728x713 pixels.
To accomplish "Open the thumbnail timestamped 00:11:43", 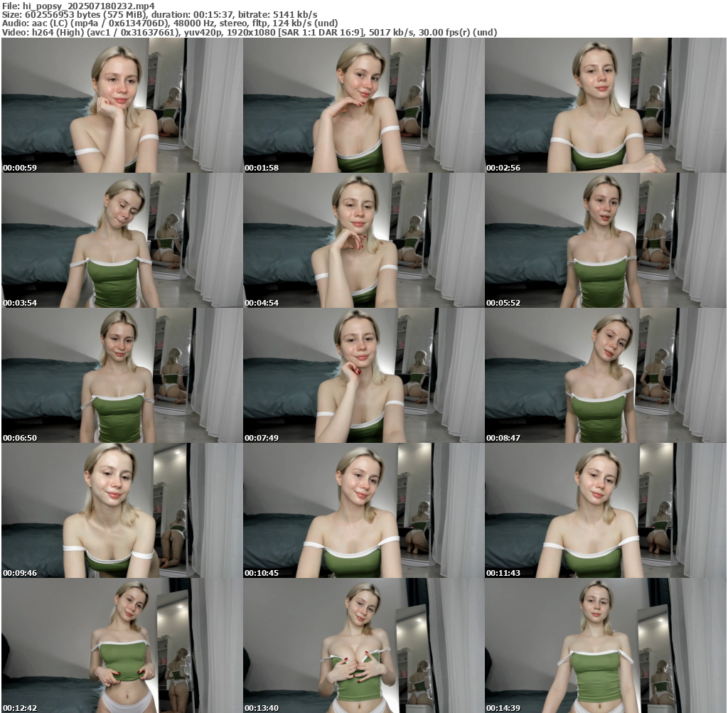I will (x=606, y=510).
